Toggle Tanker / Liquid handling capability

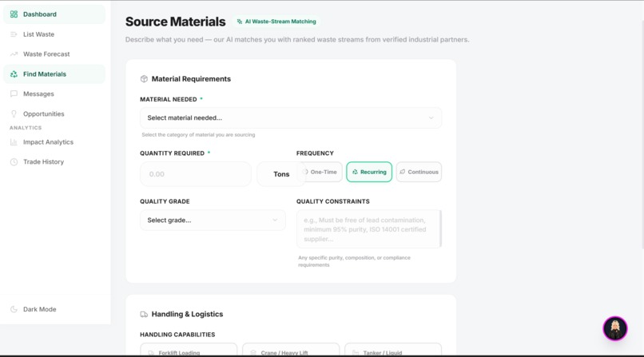point(393,350)
